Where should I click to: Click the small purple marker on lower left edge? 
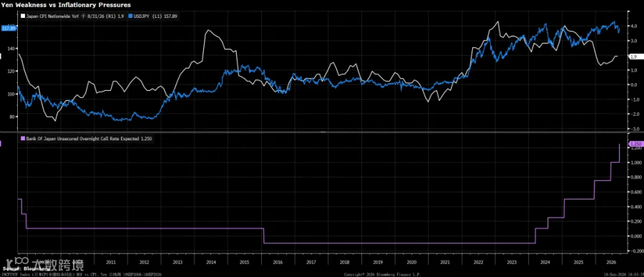[x=1, y=143]
